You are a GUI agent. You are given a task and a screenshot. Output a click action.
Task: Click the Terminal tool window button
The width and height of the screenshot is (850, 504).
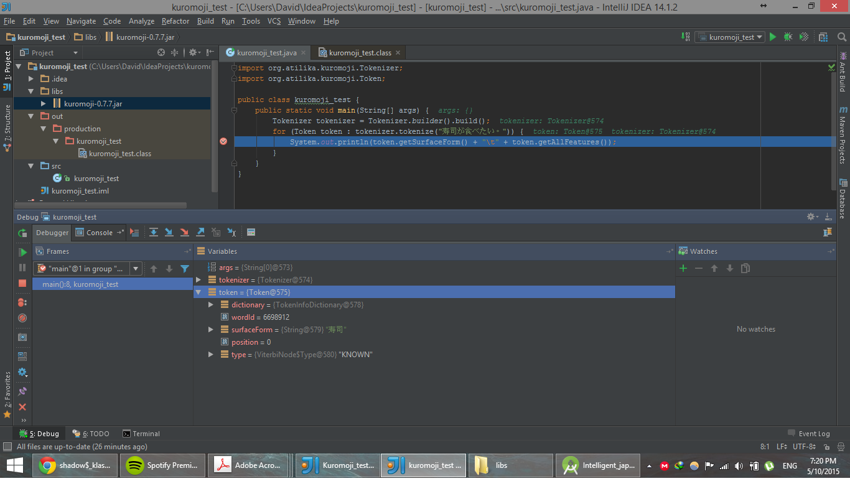[141, 434]
